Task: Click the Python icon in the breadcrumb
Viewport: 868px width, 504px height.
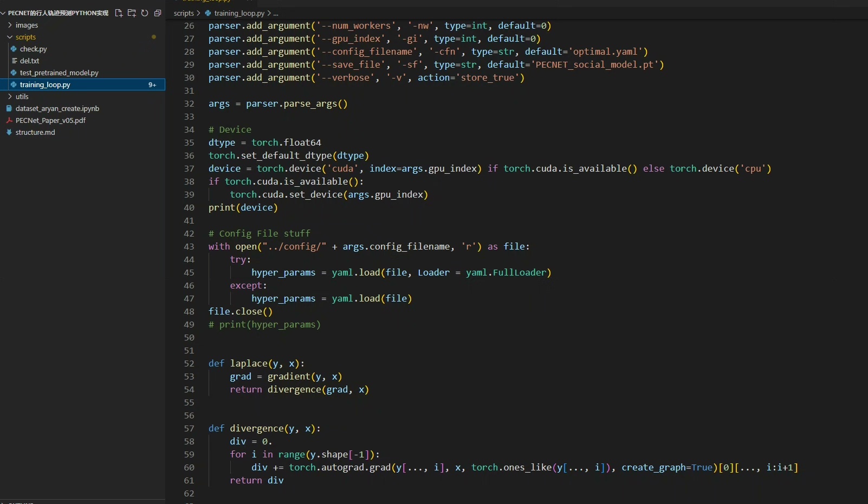Action: (x=208, y=13)
